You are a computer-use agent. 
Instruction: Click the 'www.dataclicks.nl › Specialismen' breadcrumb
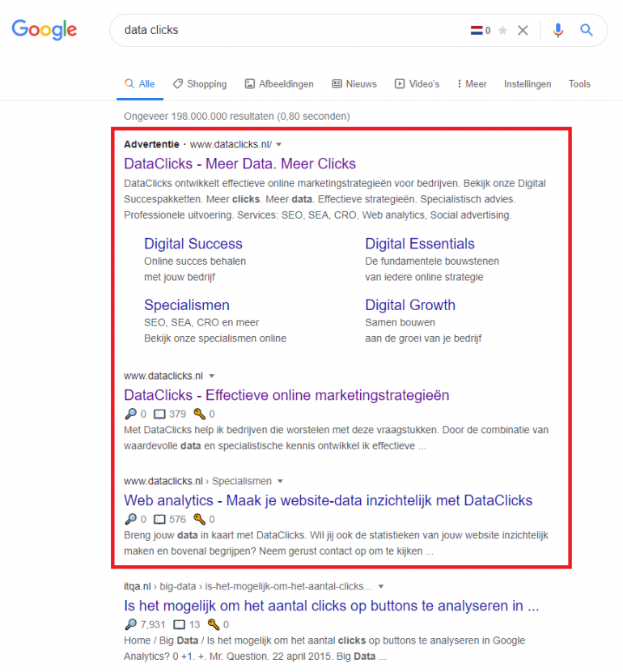[197, 481]
